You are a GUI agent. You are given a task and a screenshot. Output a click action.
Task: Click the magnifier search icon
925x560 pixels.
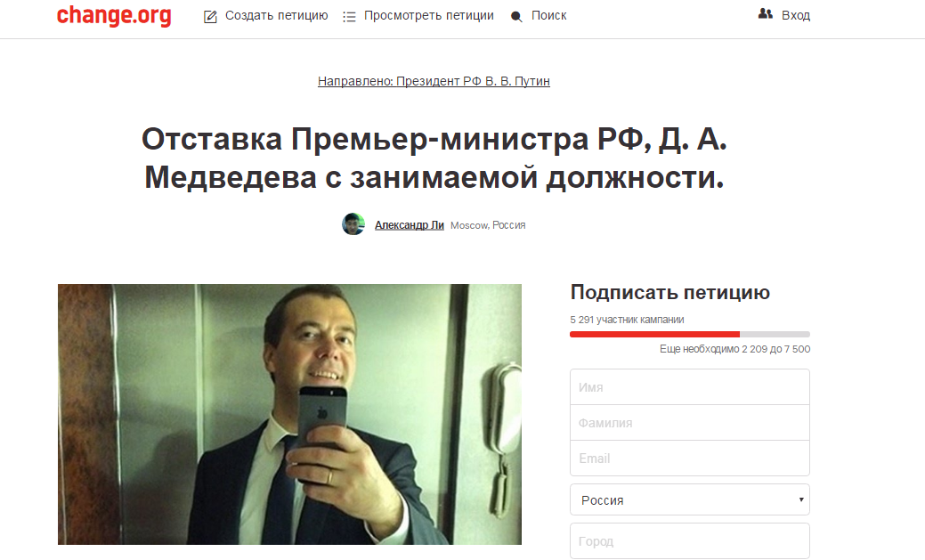[x=516, y=17]
